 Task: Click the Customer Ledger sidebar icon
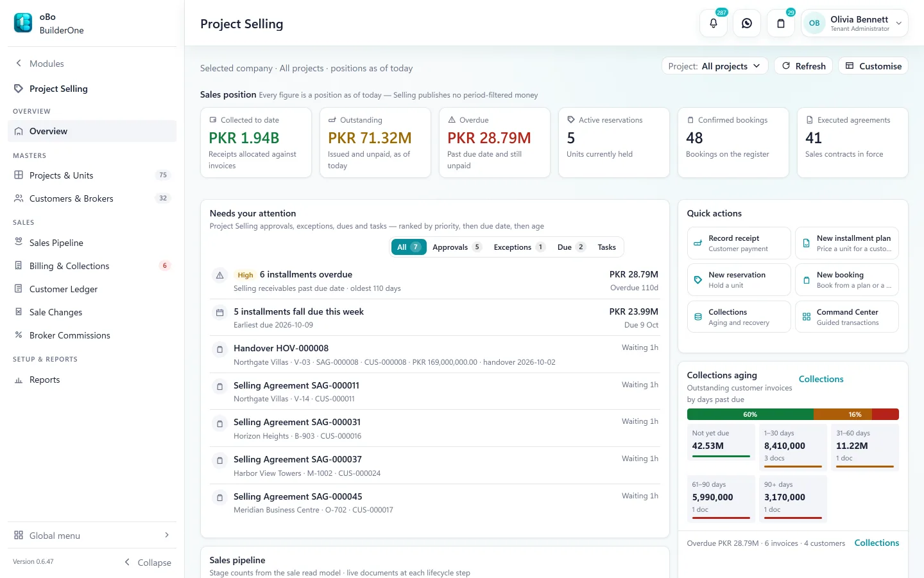point(19,288)
